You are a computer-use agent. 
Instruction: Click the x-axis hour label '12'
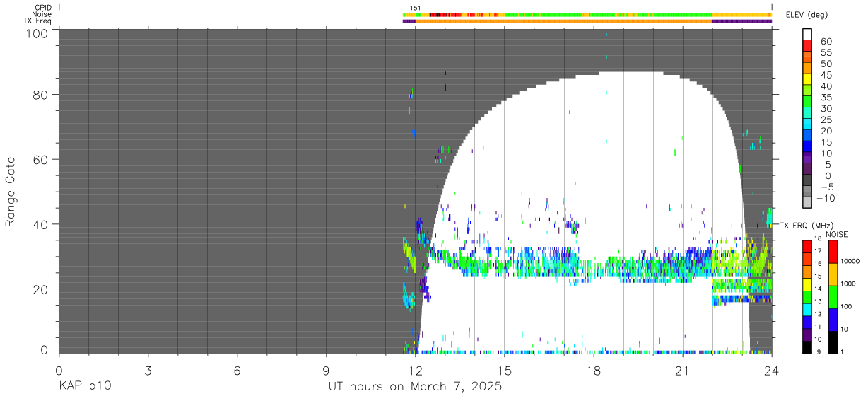coord(415,370)
